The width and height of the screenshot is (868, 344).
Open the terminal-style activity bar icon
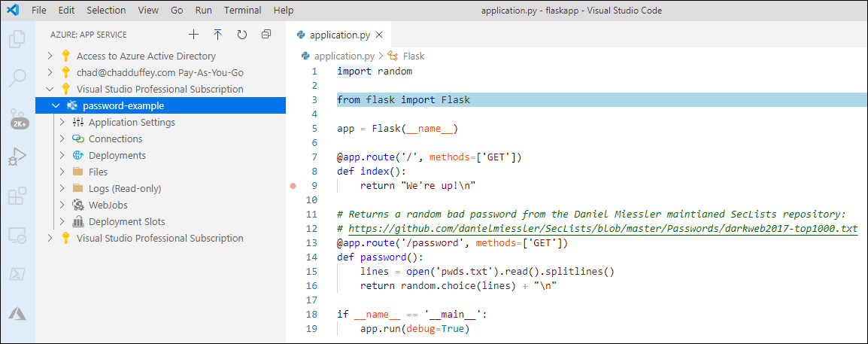tap(18, 275)
